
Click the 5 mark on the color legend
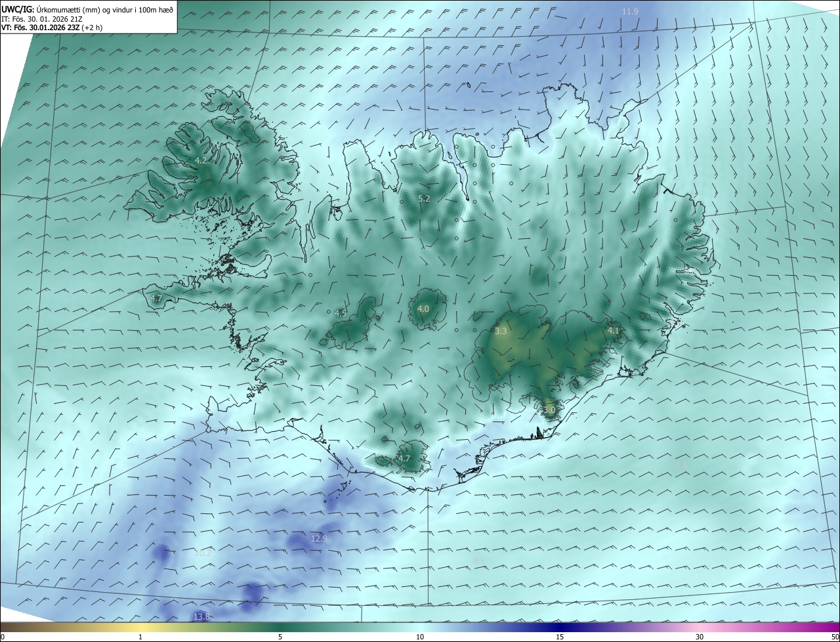(280, 637)
